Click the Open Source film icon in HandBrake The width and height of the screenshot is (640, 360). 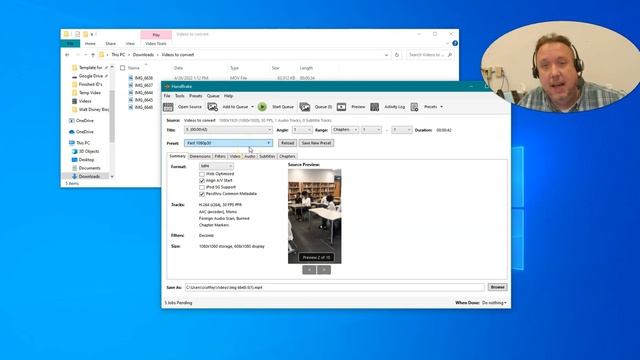pos(168,107)
